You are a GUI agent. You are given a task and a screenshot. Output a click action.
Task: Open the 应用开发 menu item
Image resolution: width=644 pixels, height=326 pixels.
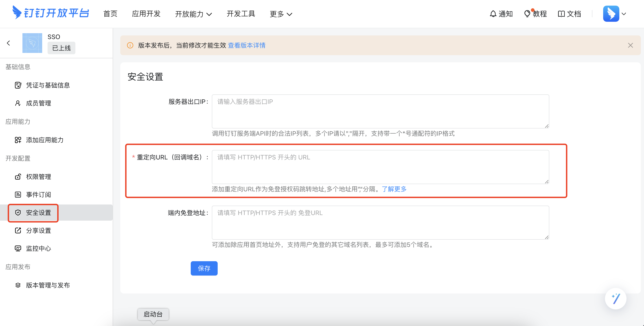(x=146, y=14)
